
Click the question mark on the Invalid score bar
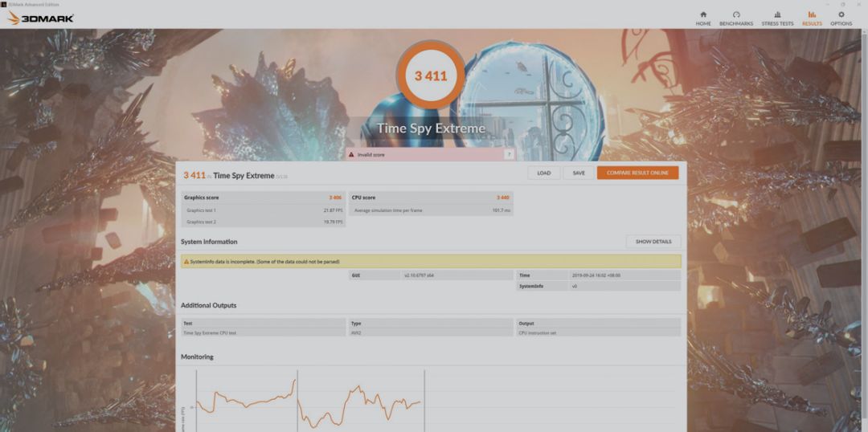(x=509, y=155)
